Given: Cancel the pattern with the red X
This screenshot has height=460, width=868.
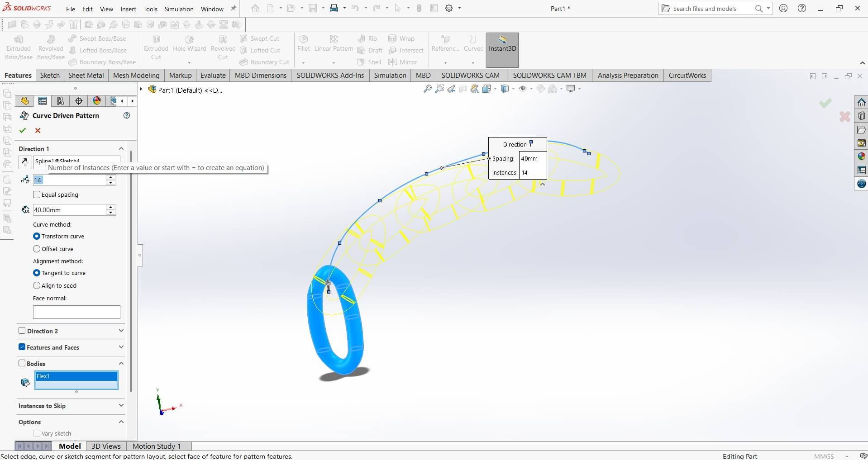Looking at the screenshot, I should click(38, 130).
